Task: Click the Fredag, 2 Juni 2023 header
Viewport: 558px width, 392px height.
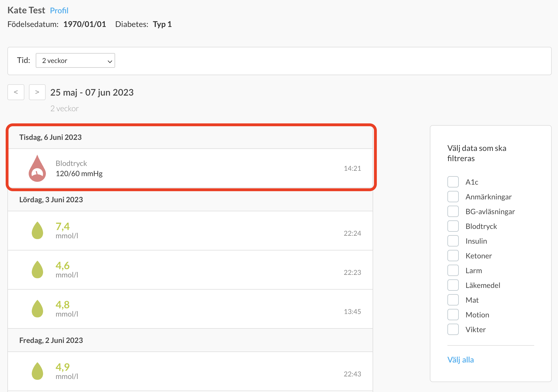Action: [x=51, y=340]
